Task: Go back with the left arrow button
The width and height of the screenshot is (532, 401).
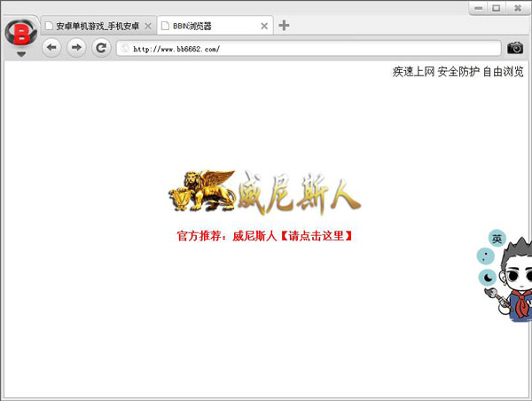Action: tap(51, 48)
